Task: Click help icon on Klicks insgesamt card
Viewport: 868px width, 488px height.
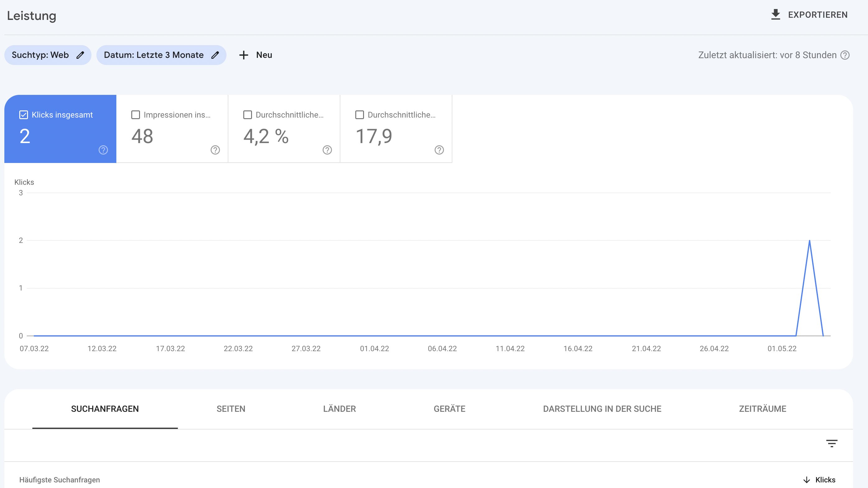Action: pos(103,150)
